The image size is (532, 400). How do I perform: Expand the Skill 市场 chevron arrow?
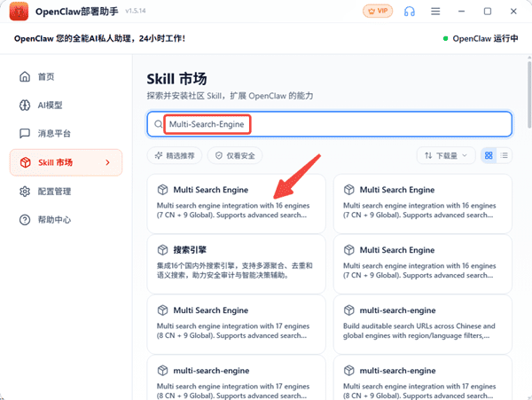tap(108, 162)
